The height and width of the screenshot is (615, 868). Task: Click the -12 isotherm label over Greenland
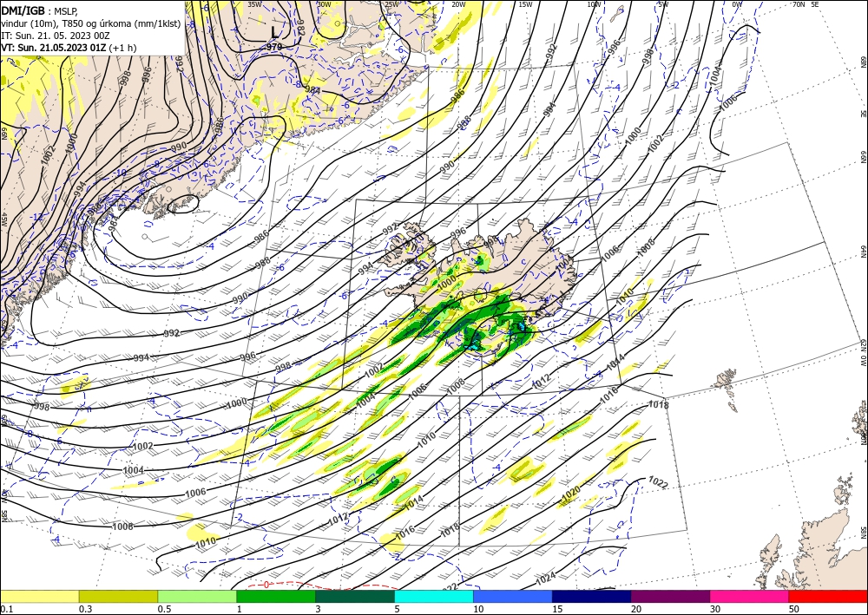click(x=36, y=217)
